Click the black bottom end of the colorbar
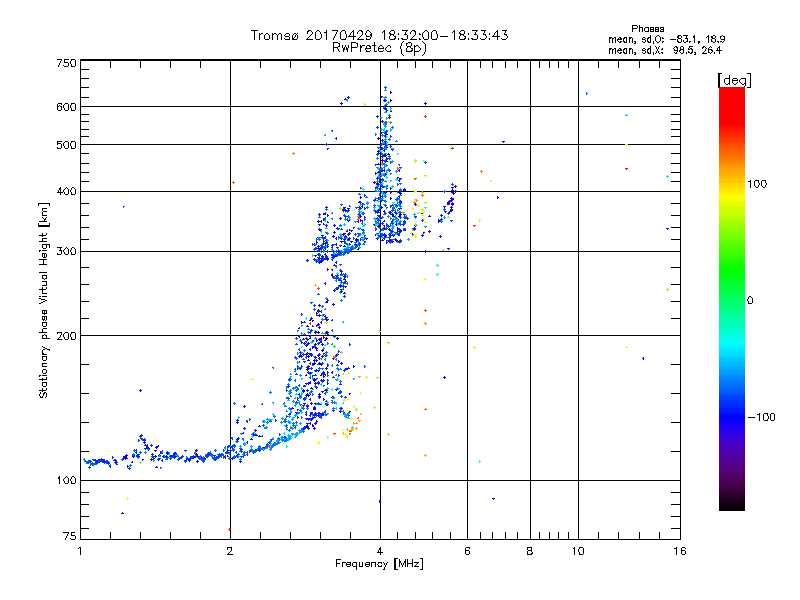 click(732, 503)
